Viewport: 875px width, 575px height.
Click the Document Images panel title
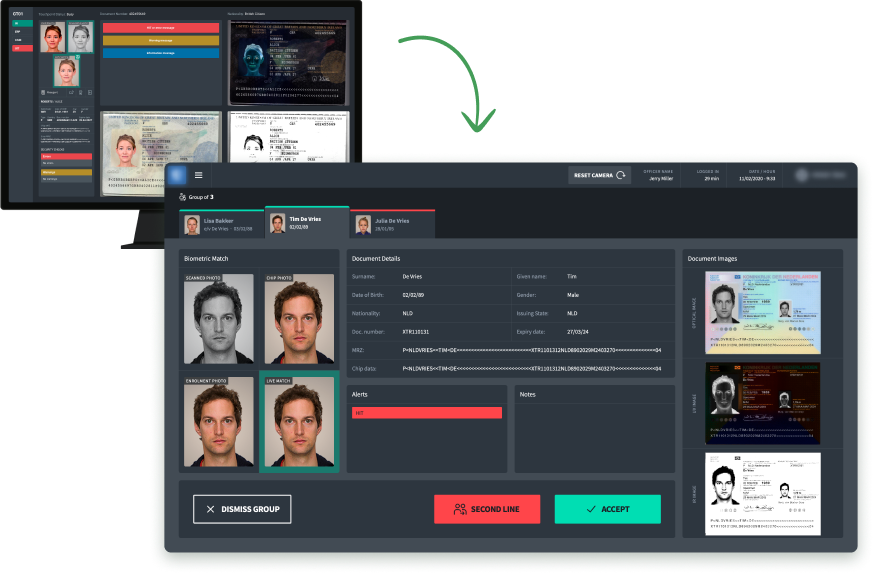pyautogui.click(x=712, y=259)
